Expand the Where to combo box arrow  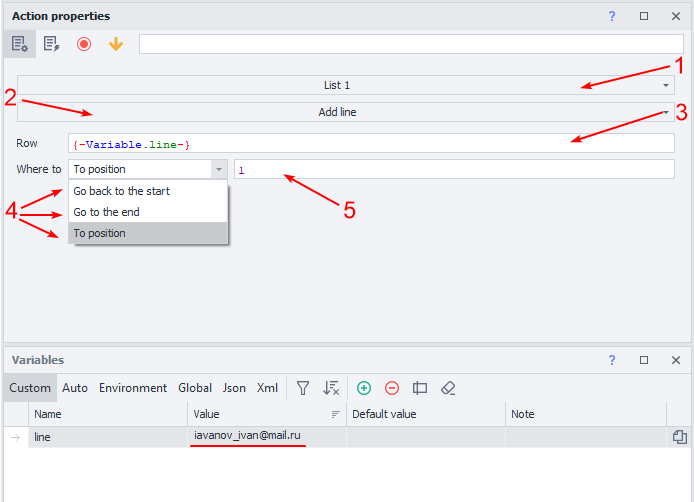218,170
